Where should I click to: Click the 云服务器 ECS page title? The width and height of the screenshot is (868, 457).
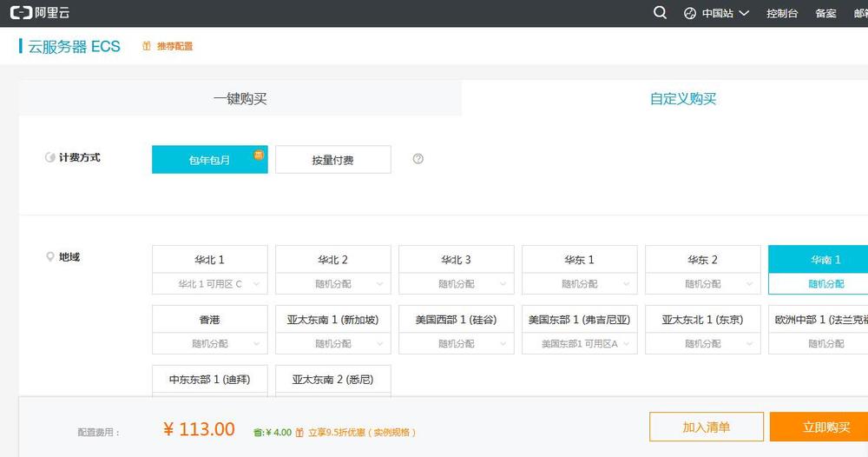(x=74, y=47)
